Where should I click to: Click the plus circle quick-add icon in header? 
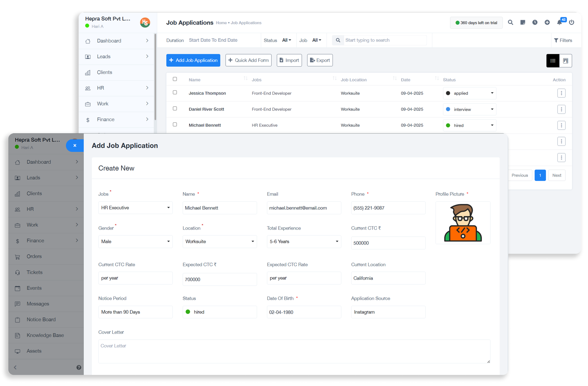(547, 23)
